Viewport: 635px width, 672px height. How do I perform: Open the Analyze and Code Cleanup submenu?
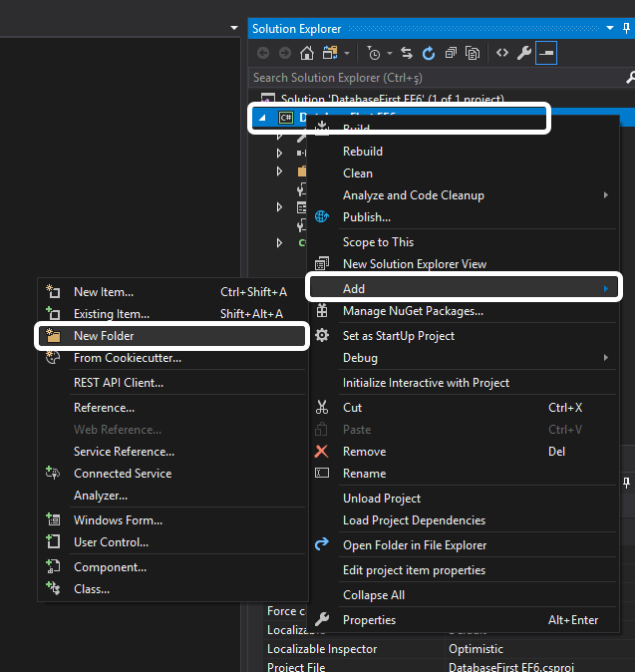(x=464, y=195)
